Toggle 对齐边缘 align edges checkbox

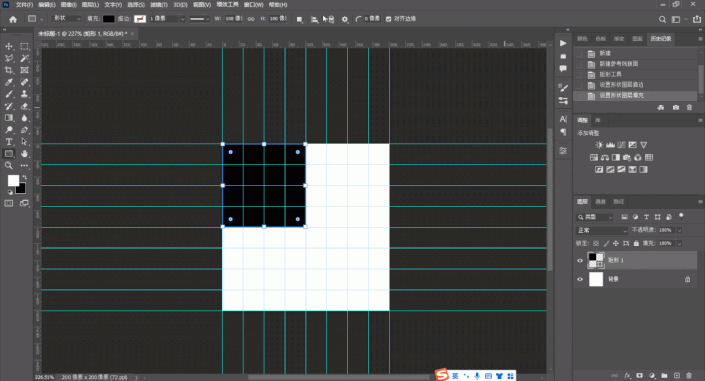[388, 19]
